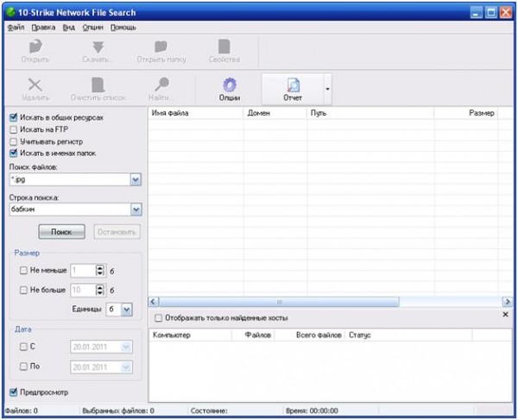Sort by Домен column header
Image resolution: width=518 pixels, height=420 pixels.
point(275,113)
